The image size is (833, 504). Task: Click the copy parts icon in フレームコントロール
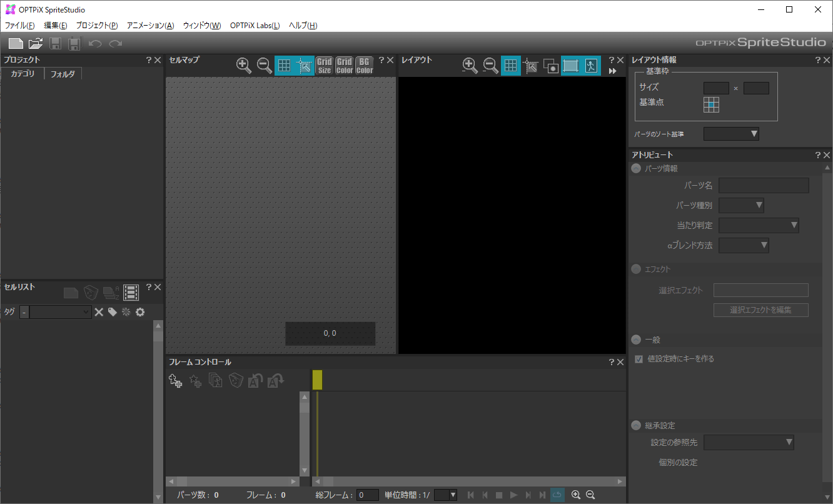[x=216, y=380]
